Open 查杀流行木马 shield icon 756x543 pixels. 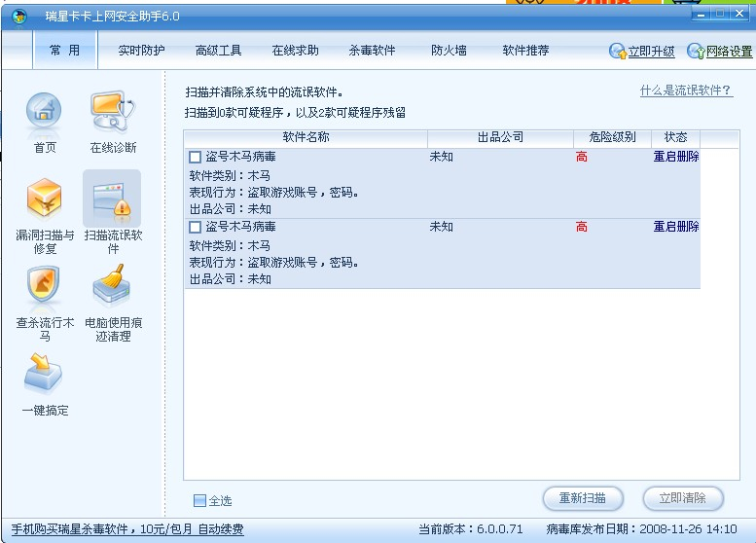(44, 285)
